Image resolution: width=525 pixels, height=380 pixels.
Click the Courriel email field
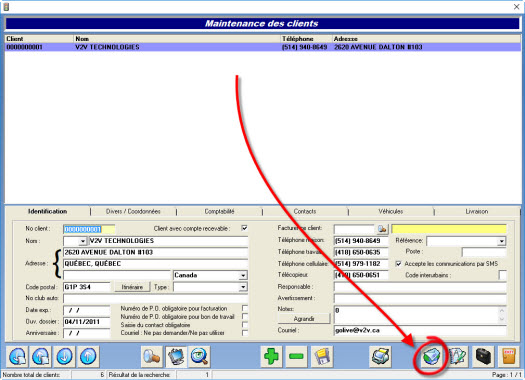click(x=420, y=330)
